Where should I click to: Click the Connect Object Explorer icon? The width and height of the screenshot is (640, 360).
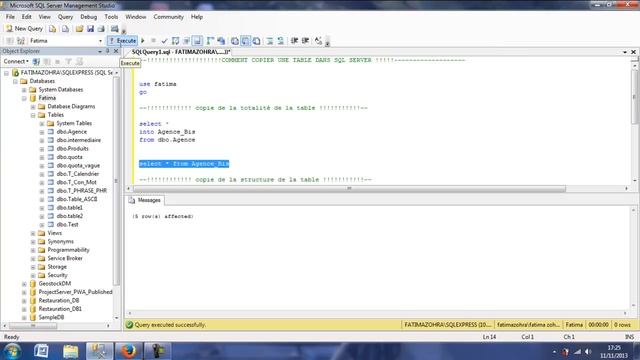click(36, 61)
